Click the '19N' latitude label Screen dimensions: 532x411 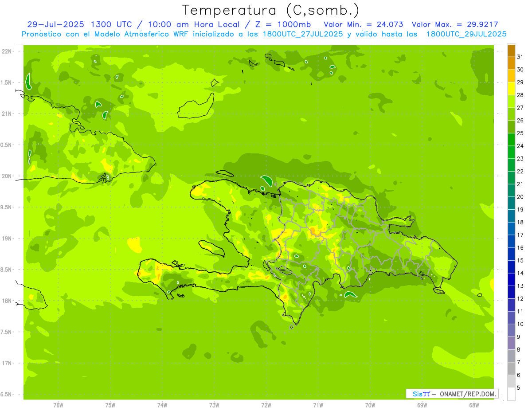click(7, 239)
